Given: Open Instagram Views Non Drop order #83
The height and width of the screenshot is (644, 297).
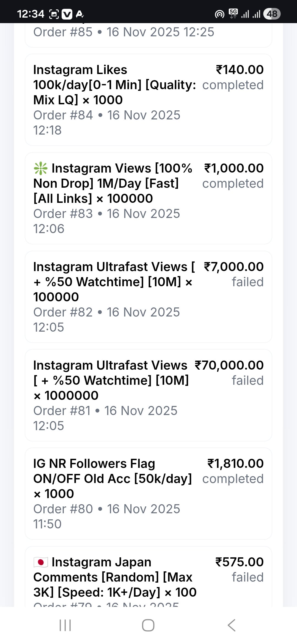Looking at the screenshot, I should [x=148, y=198].
